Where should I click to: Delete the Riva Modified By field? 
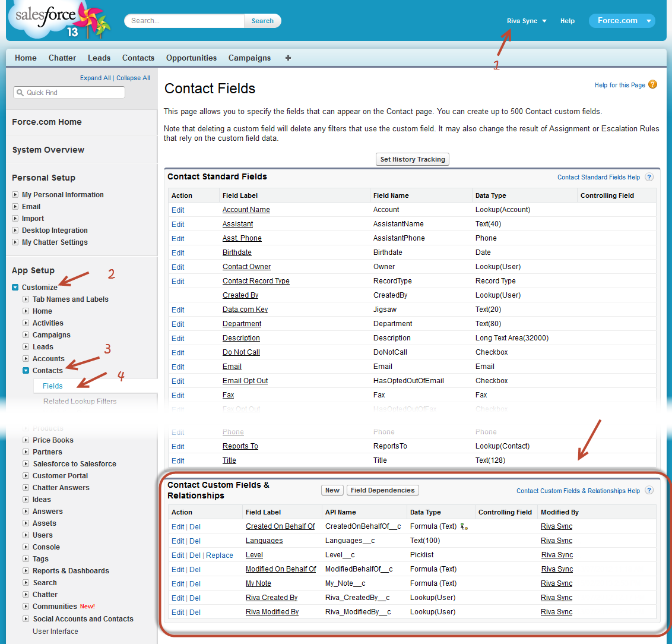195,613
